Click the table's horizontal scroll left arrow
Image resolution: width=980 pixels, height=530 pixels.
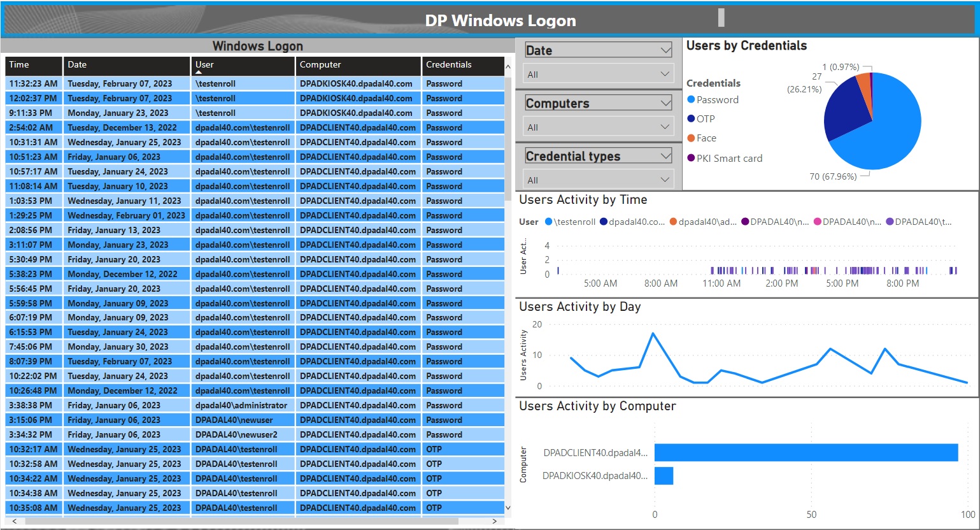point(13,521)
